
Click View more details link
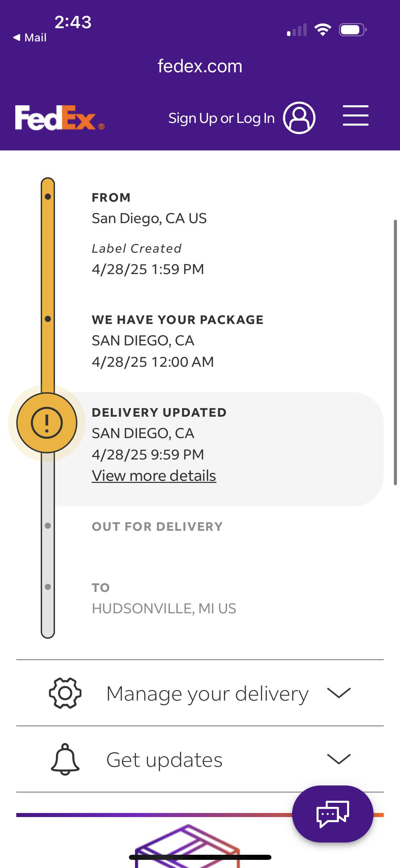click(x=154, y=475)
